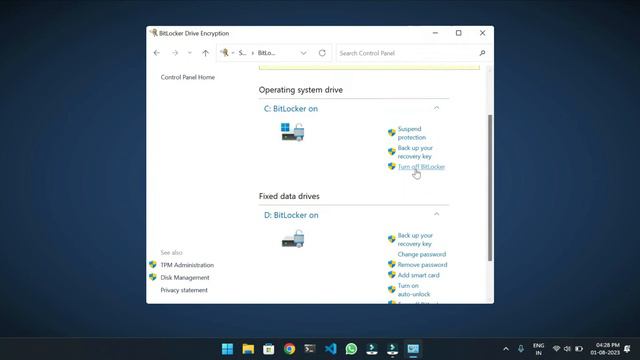The height and width of the screenshot is (360, 640).
Task: Click shield icon beside Suspend protection
Action: click(x=392, y=133)
